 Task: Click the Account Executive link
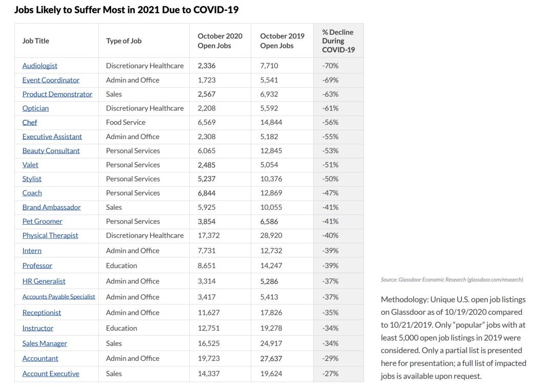tap(51, 374)
